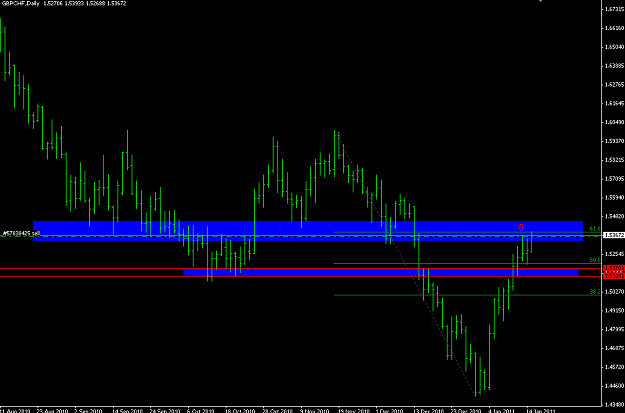Select the 38.2 Fibonacci level label
Image resolution: width=625 pixels, height=413 pixels.
tap(594, 292)
